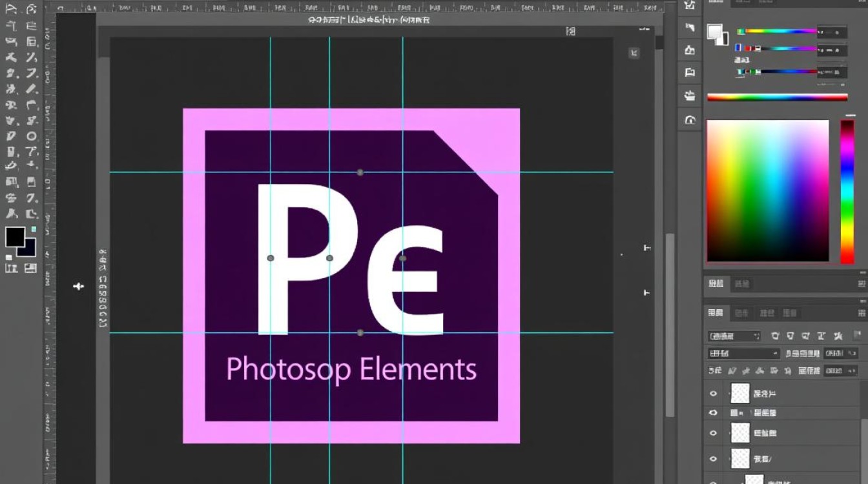Click the arrow icon at canvas top-right corner
This screenshot has height=484, width=868.
click(634, 54)
